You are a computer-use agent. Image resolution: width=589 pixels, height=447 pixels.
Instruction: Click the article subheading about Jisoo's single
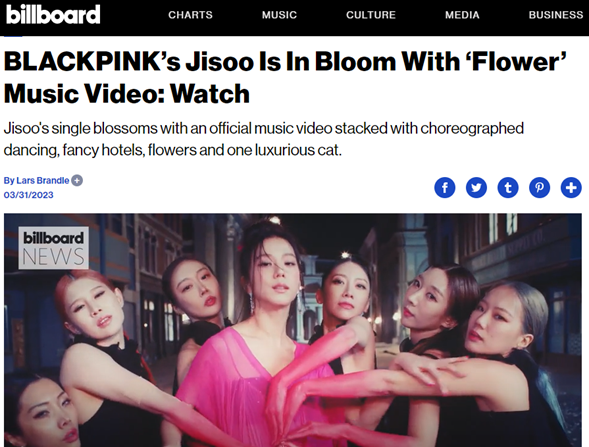tap(264, 139)
